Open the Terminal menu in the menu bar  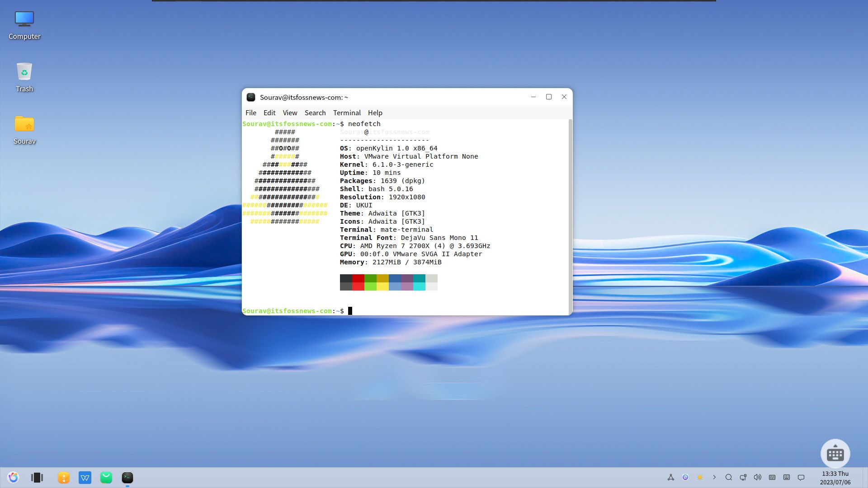click(347, 113)
